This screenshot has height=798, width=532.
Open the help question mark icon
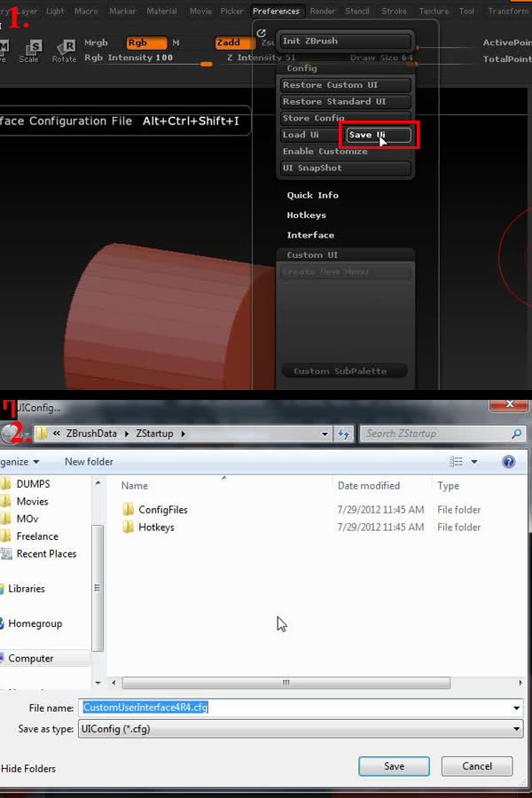(x=508, y=462)
